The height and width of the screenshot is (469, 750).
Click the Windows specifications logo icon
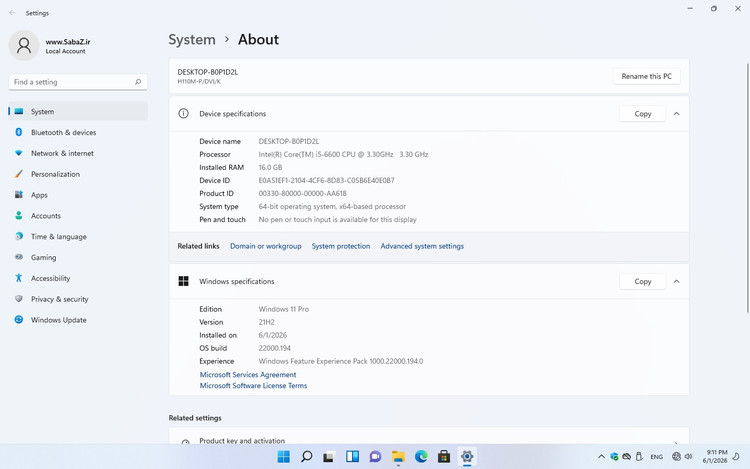[x=183, y=281]
